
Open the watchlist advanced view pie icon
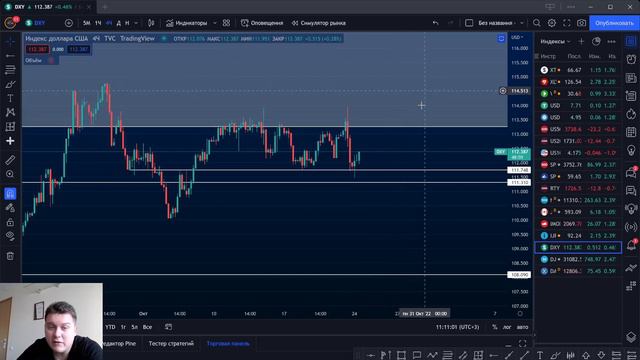[596, 42]
